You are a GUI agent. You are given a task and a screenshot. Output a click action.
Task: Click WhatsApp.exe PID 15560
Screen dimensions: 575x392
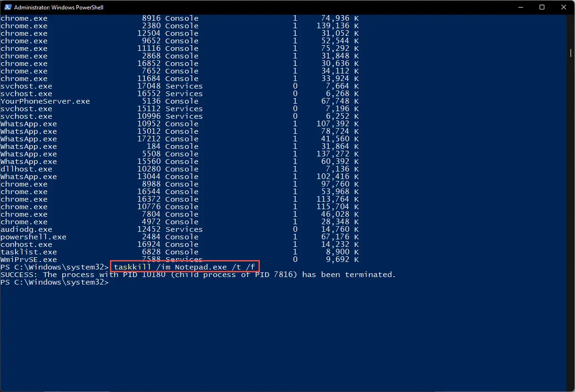tap(149, 162)
